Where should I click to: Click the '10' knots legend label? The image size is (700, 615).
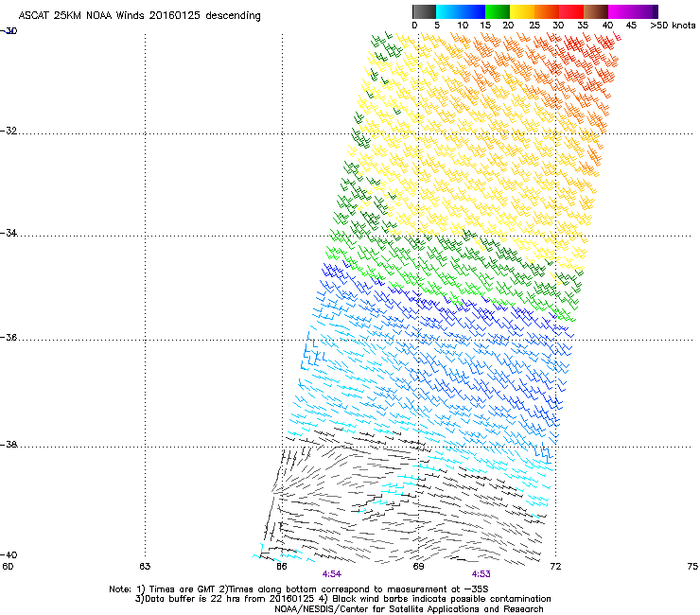point(463,26)
